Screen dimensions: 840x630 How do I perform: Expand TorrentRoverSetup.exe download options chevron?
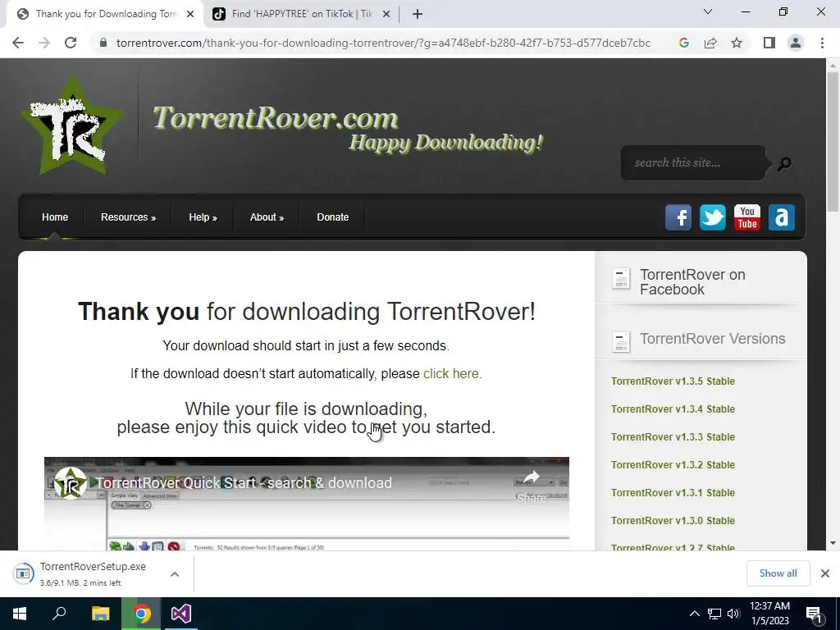175,574
